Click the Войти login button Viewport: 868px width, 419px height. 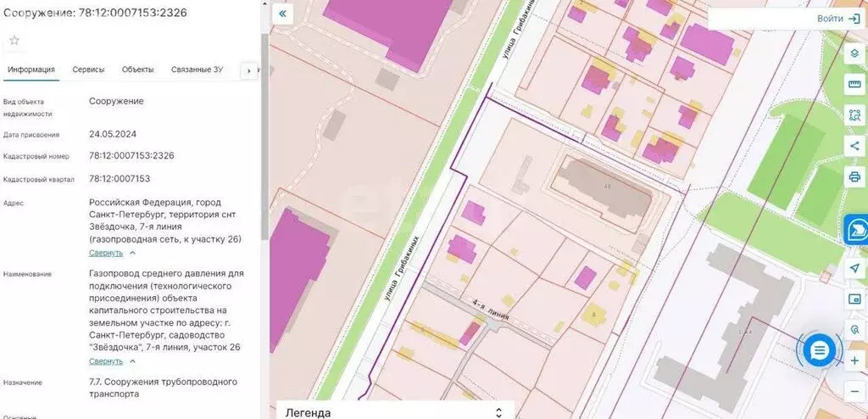(839, 18)
